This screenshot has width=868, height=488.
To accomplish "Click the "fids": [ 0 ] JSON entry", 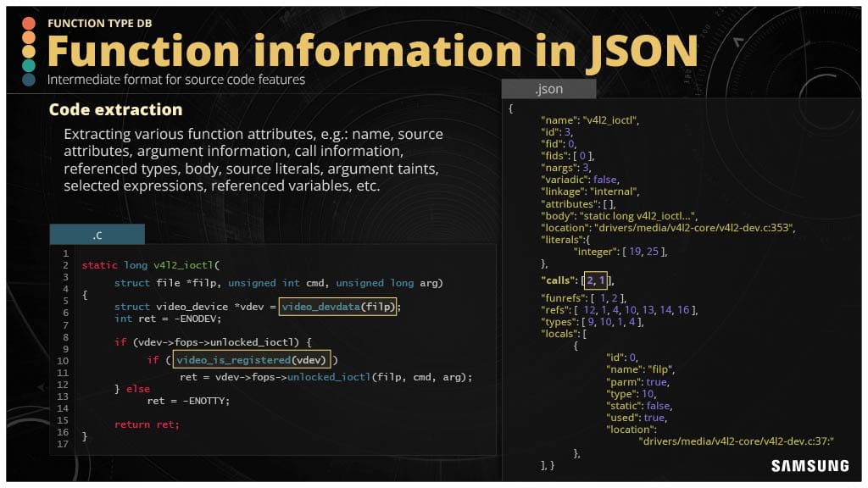I will [567, 156].
